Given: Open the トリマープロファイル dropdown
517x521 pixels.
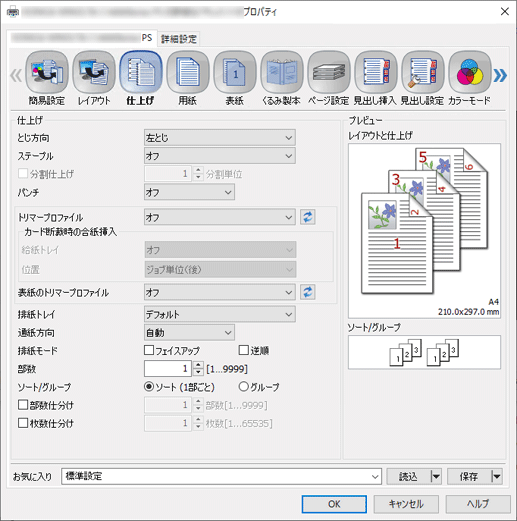Looking at the screenshot, I should 220,217.
